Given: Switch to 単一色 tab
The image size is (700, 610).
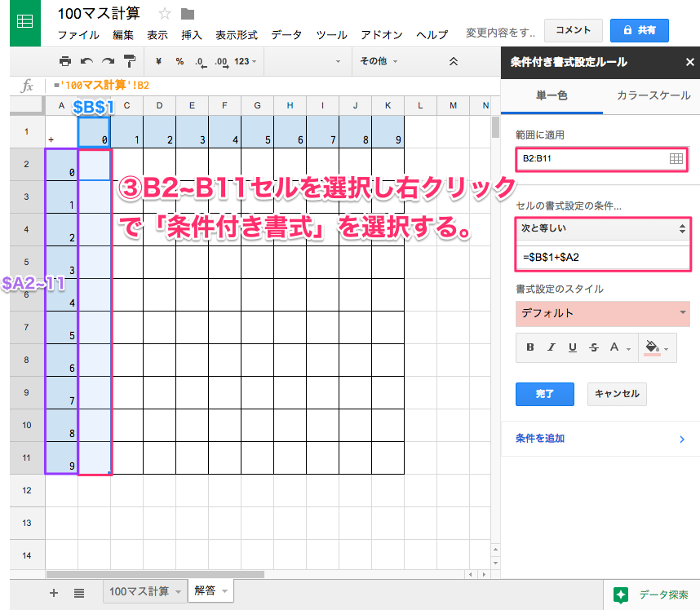Looking at the screenshot, I should coord(552,95).
